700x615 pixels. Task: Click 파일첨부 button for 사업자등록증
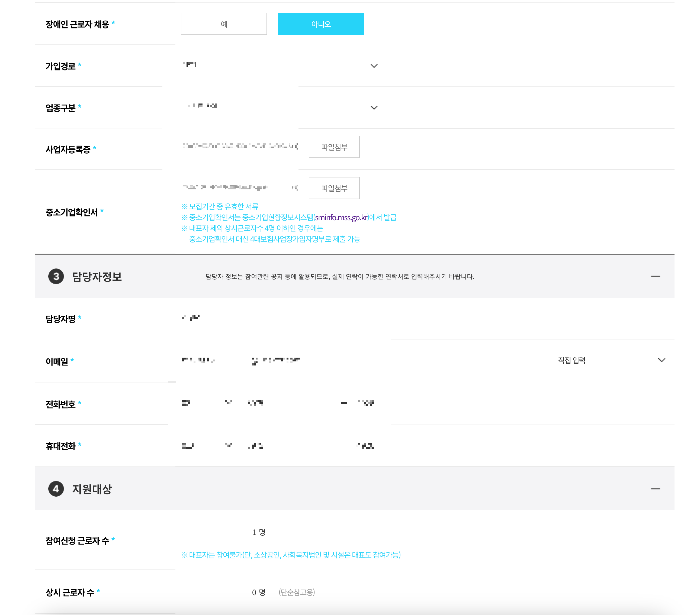pos(334,147)
